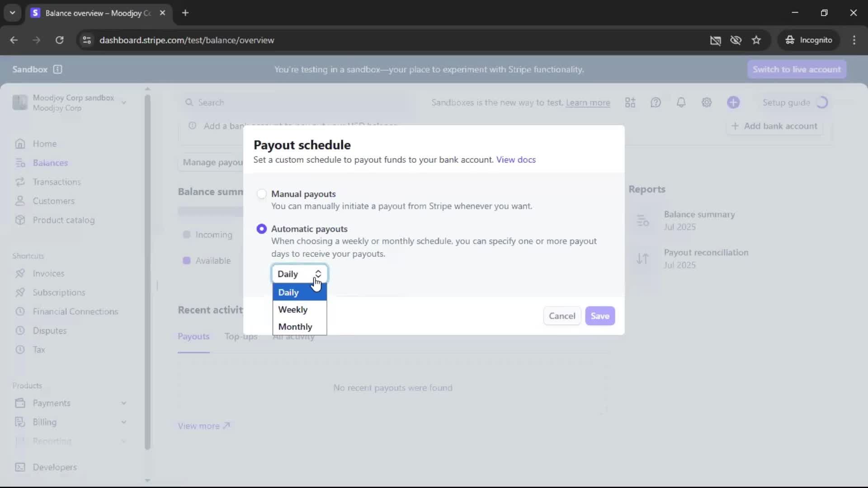Open the settings gear icon

tap(707, 103)
